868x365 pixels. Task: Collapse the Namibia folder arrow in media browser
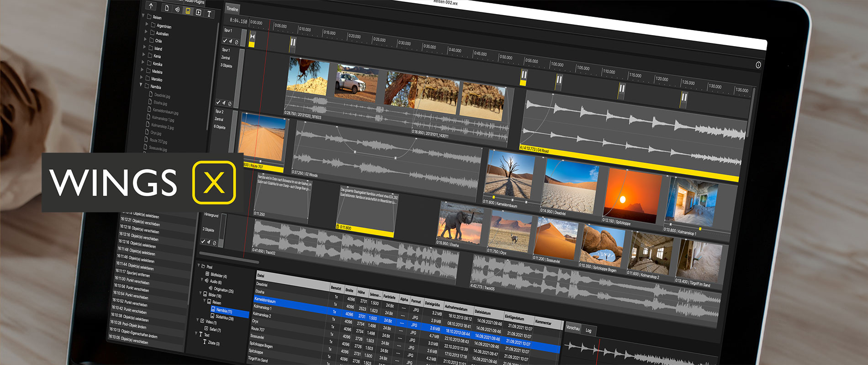(x=141, y=85)
